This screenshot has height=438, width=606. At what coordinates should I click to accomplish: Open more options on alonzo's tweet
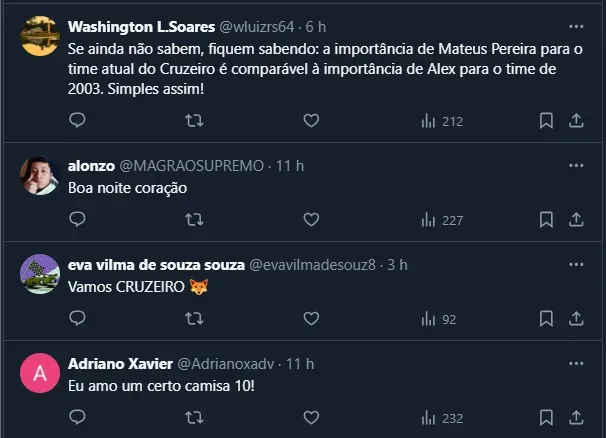pos(576,165)
